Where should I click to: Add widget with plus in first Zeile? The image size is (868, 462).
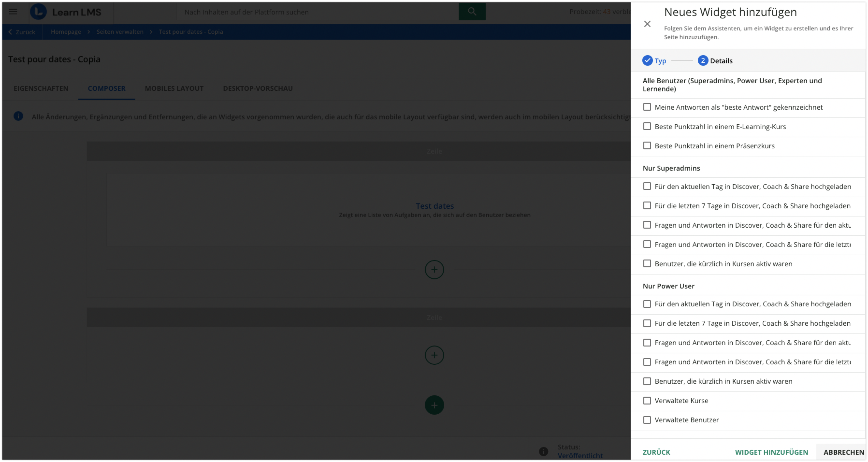(x=434, y=270)
